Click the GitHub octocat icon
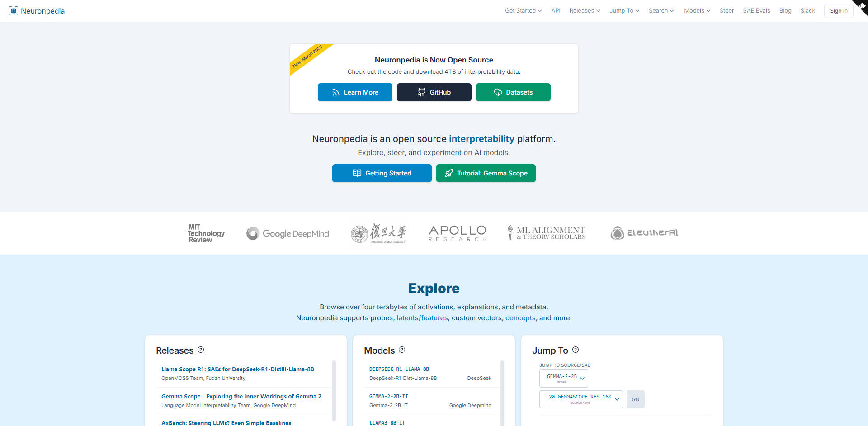 pos(421,92)
